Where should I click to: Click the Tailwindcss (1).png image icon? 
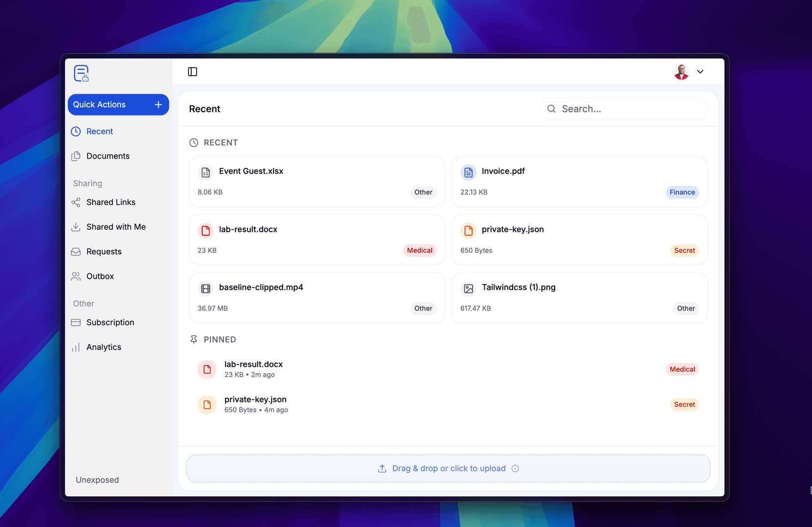pos(468,288)
